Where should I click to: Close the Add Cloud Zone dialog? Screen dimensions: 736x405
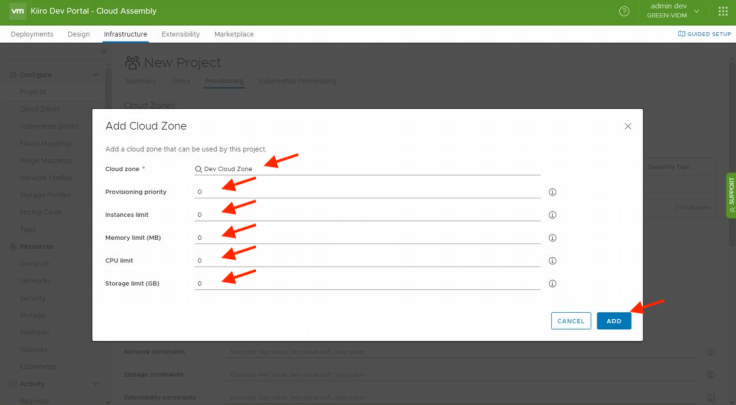coord(628,126)
